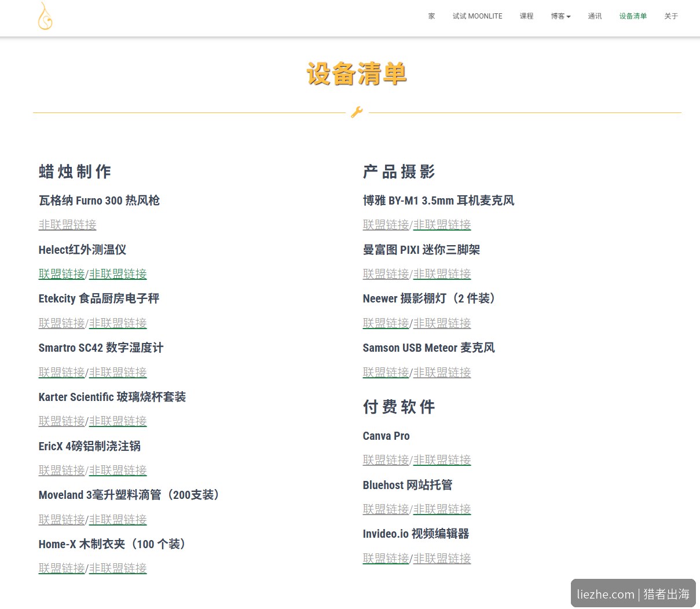Click the Smartro SC42 数字湿度计 item name
This screenshot has height=609, width=700.
(x=101, y=348)
